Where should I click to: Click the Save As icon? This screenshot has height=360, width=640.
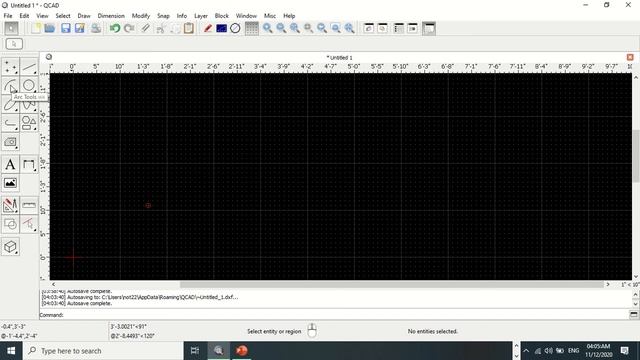[80, 28]
